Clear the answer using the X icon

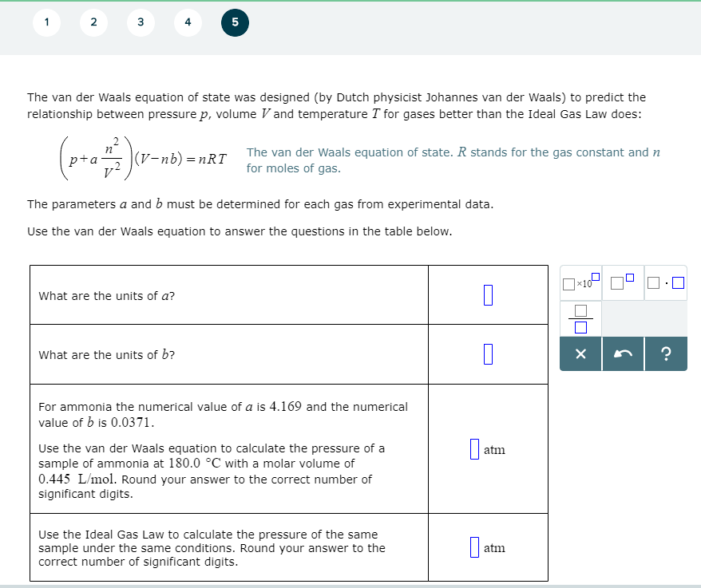tap(580, 353)
